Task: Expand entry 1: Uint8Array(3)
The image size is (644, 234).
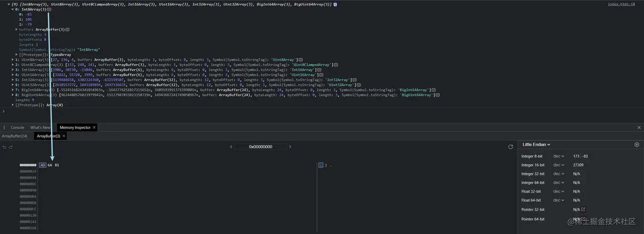Action: point(13,60)
